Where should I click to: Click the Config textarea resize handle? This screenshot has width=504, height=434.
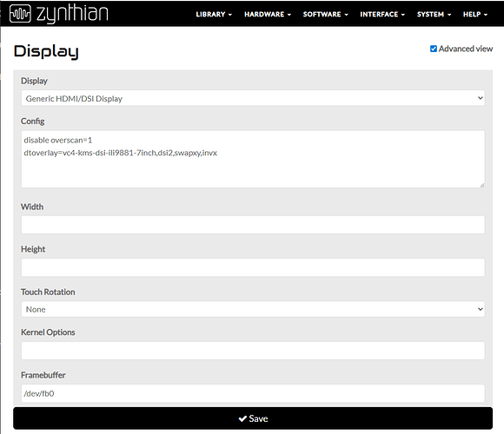tap(482, 185)
